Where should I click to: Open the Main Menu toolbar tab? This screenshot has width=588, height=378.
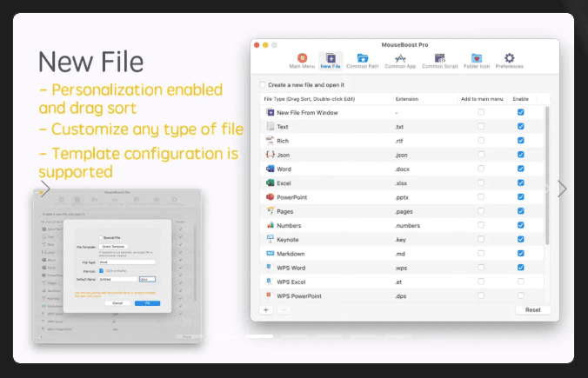pyautogui.click(x=302, y=61)
